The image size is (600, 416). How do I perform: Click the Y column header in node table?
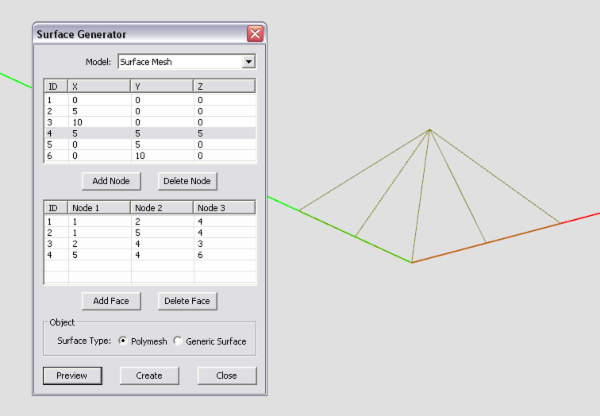[162, 86]
